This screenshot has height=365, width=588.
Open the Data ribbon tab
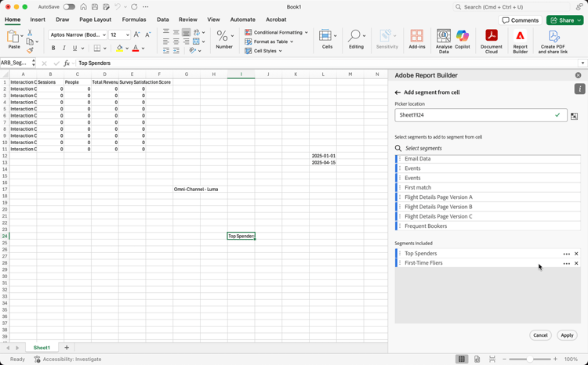click(x=163, y=20)
